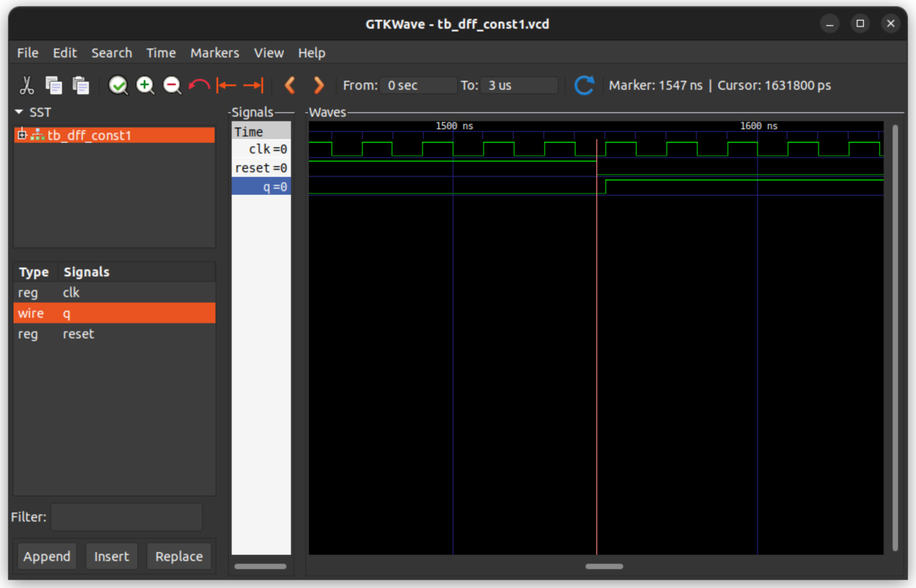
Task: Zoom in on the wave display
Action: tap(145, 85)
